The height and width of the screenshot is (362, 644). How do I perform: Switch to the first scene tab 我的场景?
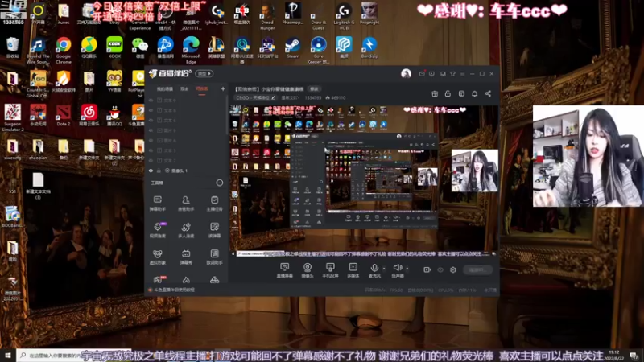click(x=165, y=89)
